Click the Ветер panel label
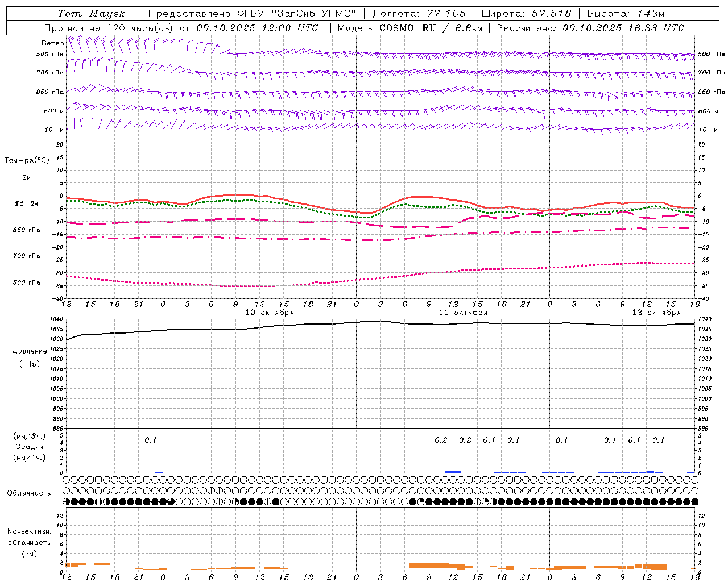Image resolution: width=728 pixels, height=582 pixels. pos(53,43)
